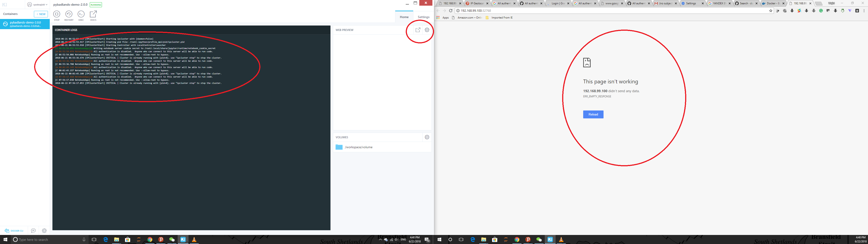
Task: Click the NEW container button
Action: 41,14
